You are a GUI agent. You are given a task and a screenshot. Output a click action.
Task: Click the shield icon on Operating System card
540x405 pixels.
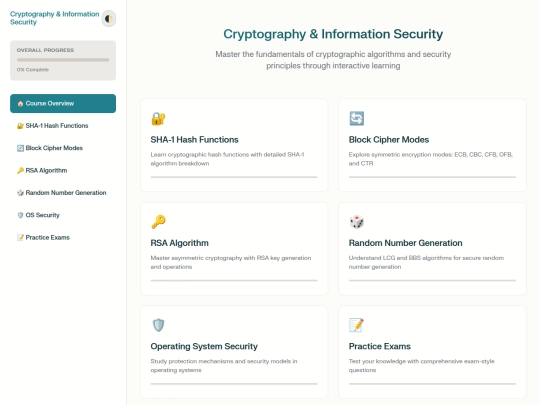(x=158, y=325)
